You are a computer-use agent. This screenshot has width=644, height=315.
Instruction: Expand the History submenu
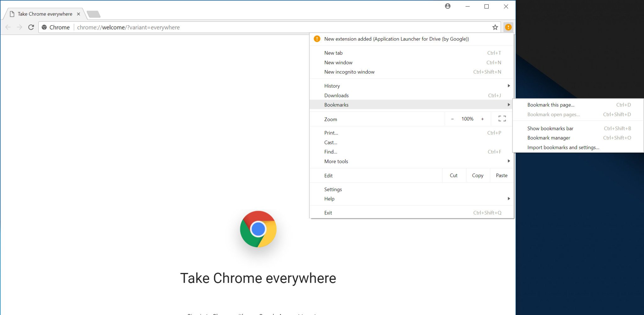pos(412,86)
